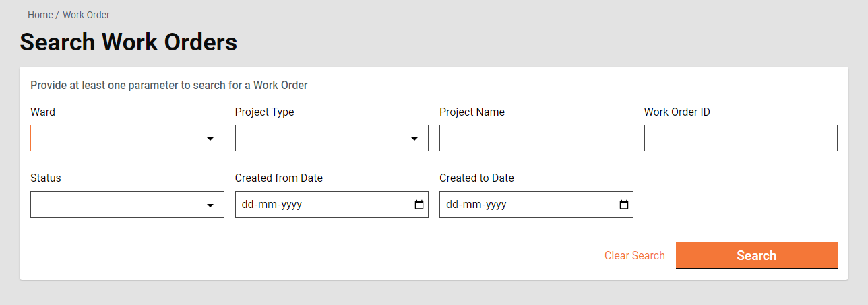Screen dimensions: 868x305
Task: Click the Clear Search link
Action: click(x=634, y=256)
